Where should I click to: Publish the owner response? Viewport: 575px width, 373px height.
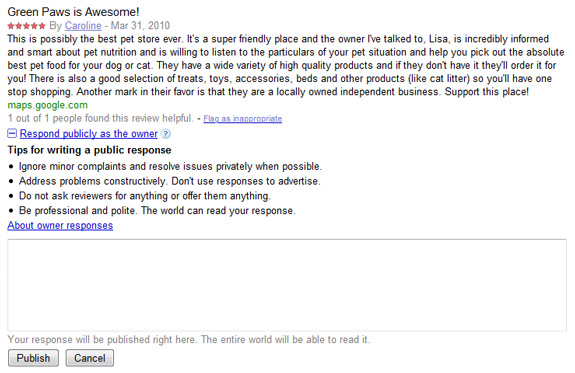[x=33, y=358]
